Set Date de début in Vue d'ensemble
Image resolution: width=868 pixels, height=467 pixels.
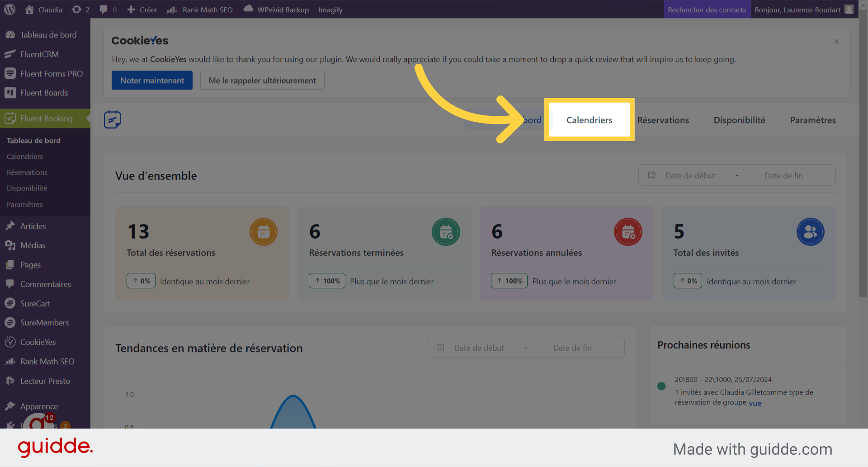coord(690,176)
